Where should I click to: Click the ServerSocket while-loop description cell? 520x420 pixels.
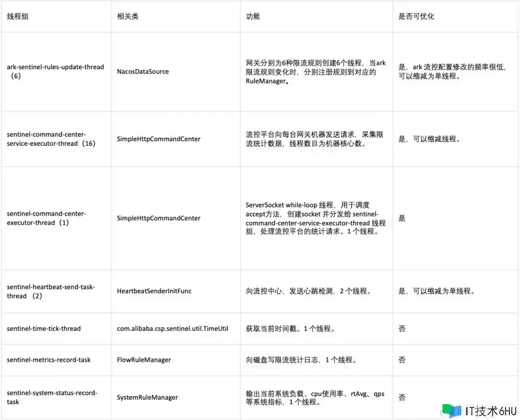click(315, 218)
